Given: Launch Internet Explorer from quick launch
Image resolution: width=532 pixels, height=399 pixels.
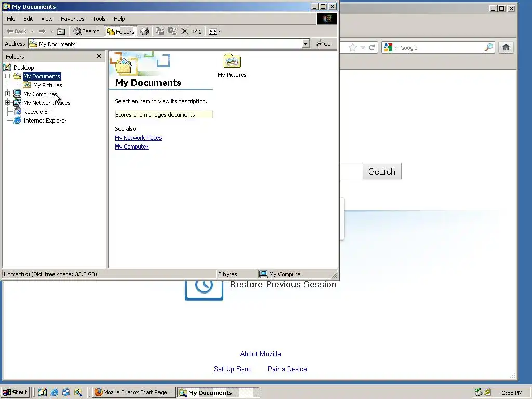Looking at the screenshot, I should click(54, 392).
